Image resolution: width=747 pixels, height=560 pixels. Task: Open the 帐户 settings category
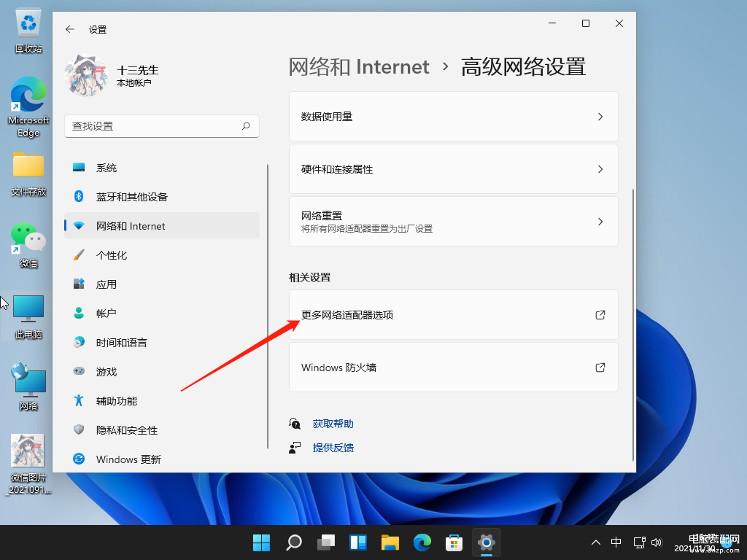click(162, 313)
